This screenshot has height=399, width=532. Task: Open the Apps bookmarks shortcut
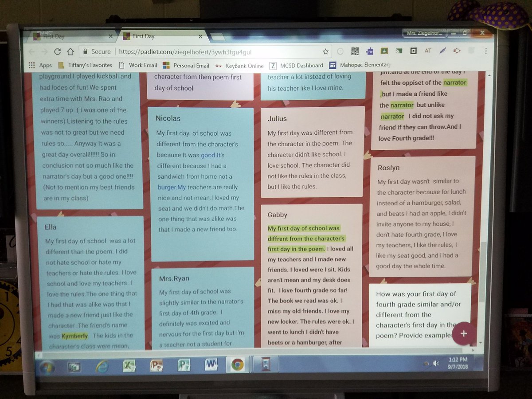tap(40, 65)
